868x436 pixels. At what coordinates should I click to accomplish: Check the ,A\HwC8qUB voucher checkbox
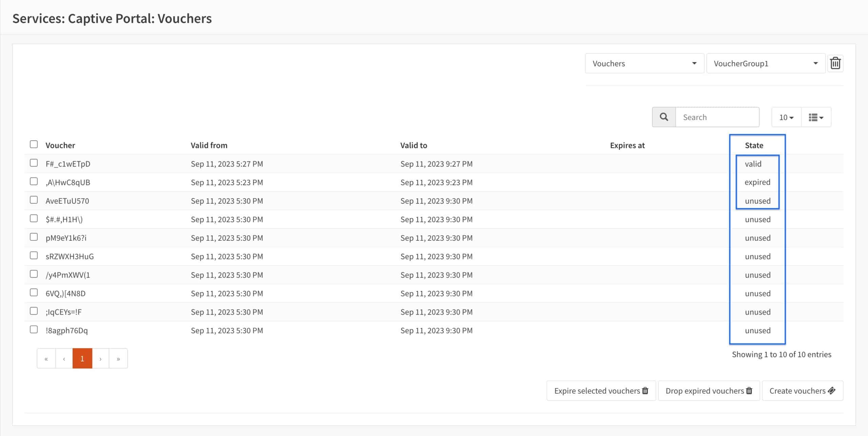coord(34,181)
